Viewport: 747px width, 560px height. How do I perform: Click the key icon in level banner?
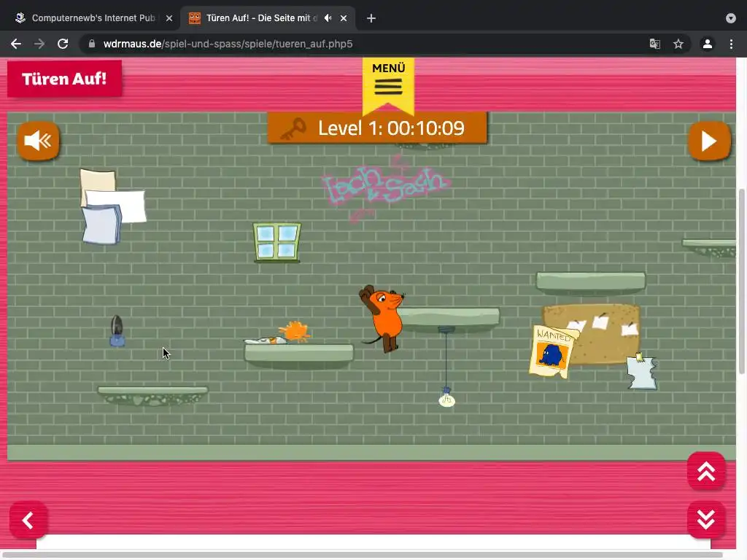(293, 128)
